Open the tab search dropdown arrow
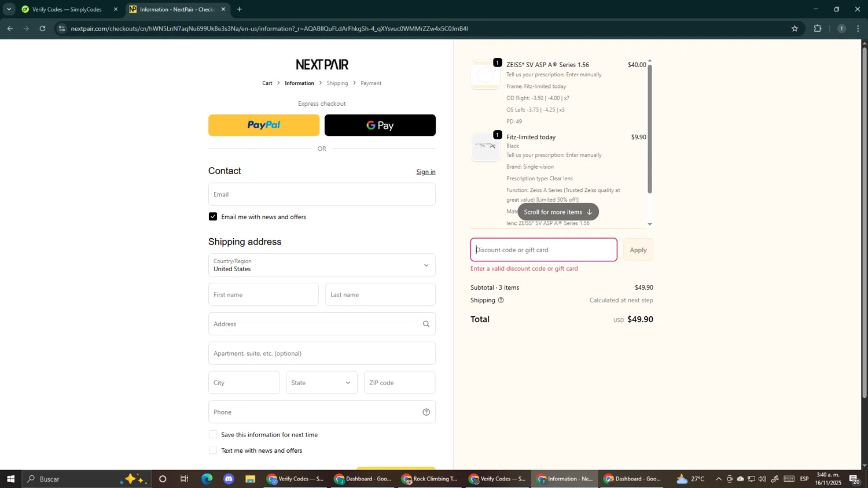The height and width of the screenshot is (488, 868). tap(9, 9)
